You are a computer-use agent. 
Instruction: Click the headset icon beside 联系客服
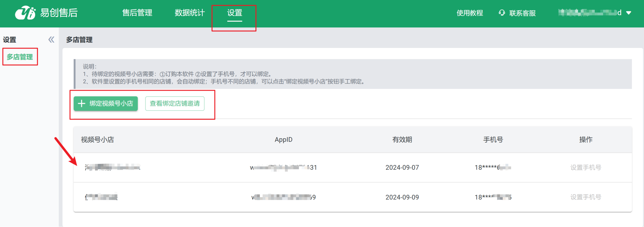coord(502,13)
